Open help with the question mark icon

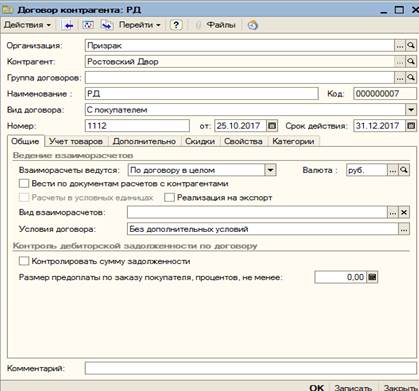pyautogui.click(x=176, y=25)
